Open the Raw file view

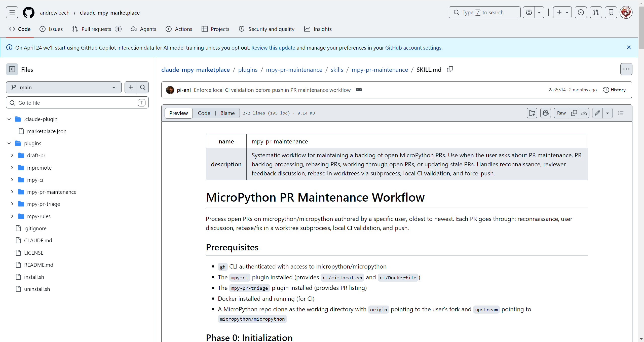561,113
